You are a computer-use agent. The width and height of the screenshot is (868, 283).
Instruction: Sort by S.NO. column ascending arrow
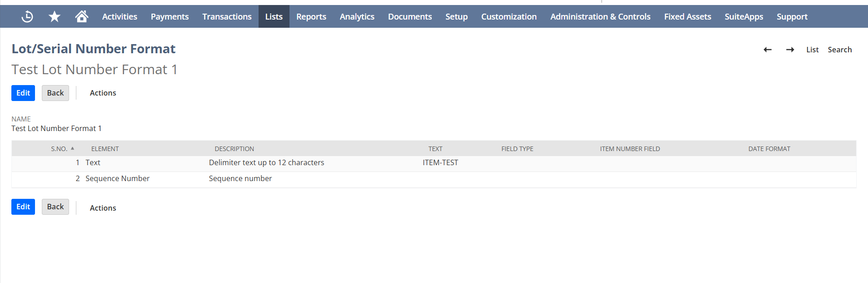72,148
